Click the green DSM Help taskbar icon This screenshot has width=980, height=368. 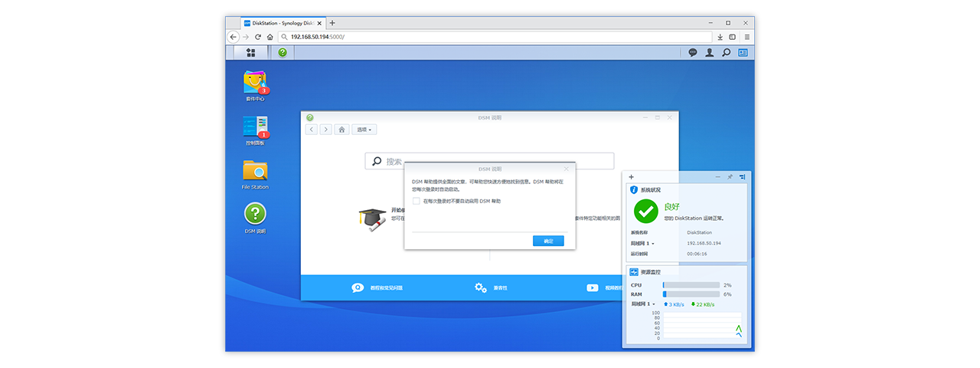283,52
